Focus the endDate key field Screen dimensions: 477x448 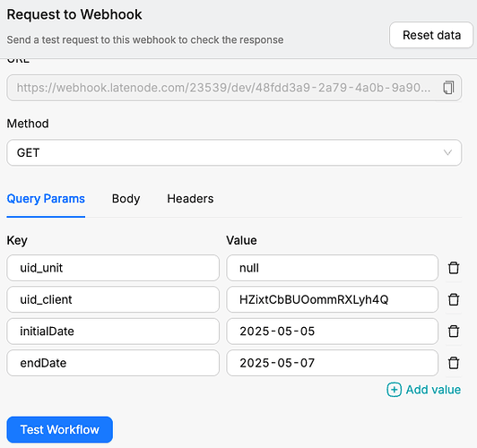tap(113, 363)
